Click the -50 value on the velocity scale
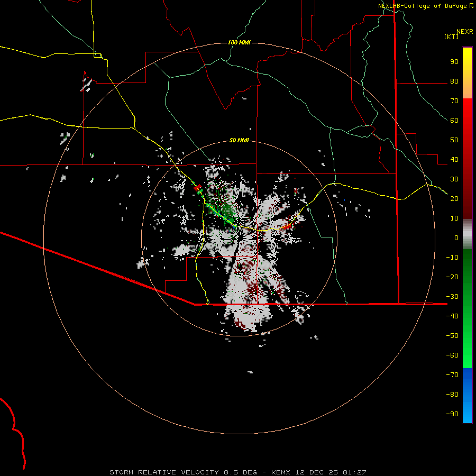This screenshot has height=476, width=476. [x=452, y=336]
